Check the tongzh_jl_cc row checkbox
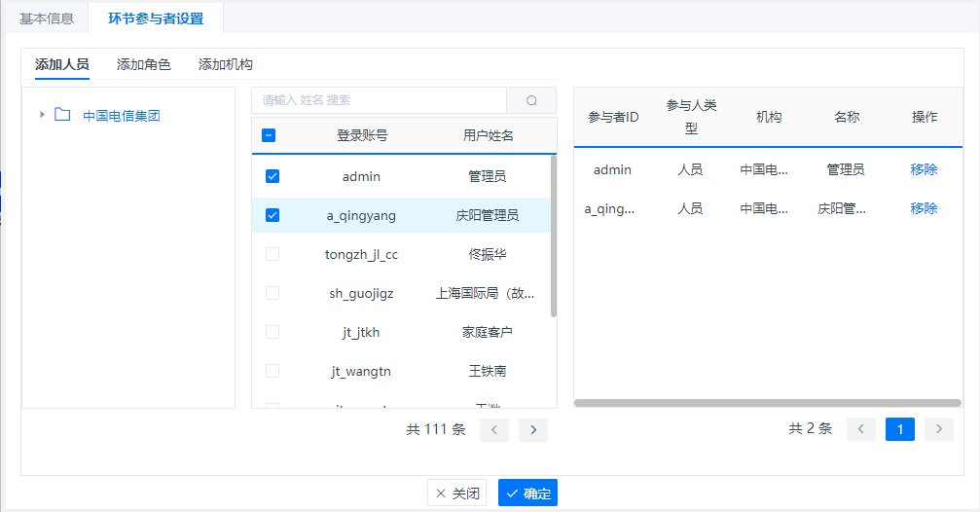Screen dimensions: 980x512 point(272,254)
